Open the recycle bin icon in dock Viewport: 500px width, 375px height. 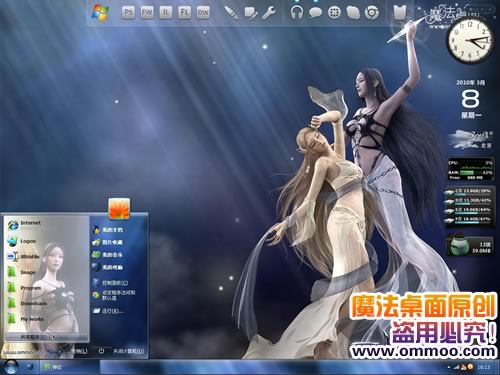[400, 13]
